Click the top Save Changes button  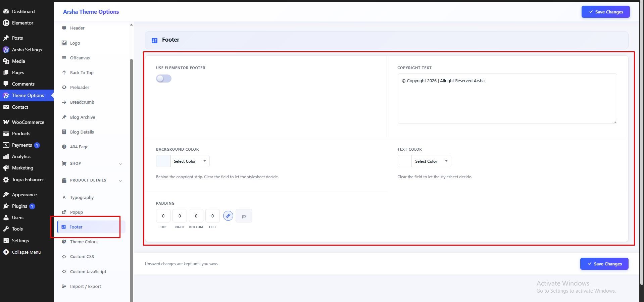tap(605, 12)
